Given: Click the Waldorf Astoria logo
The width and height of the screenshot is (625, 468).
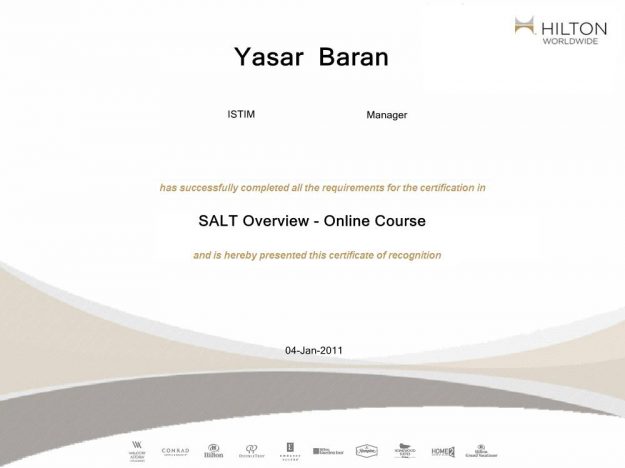Looking at the screenshot, I should (137, 449).
